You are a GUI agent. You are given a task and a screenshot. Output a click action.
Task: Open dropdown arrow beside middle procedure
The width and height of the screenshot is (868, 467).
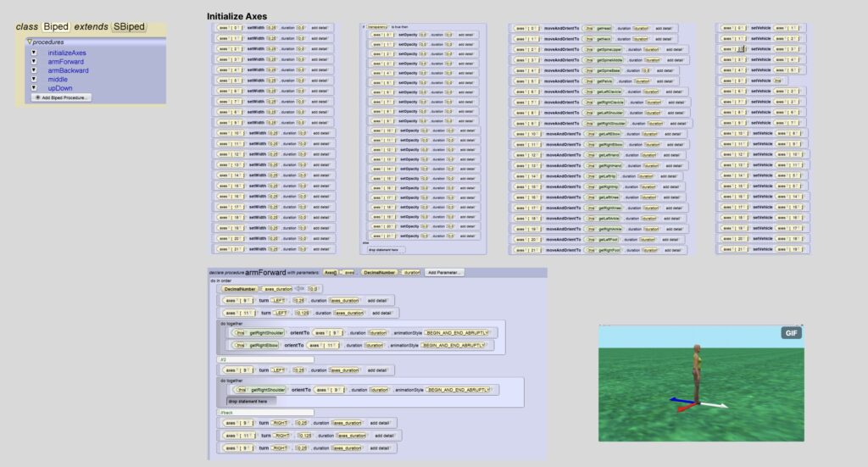tap(34, 79)
